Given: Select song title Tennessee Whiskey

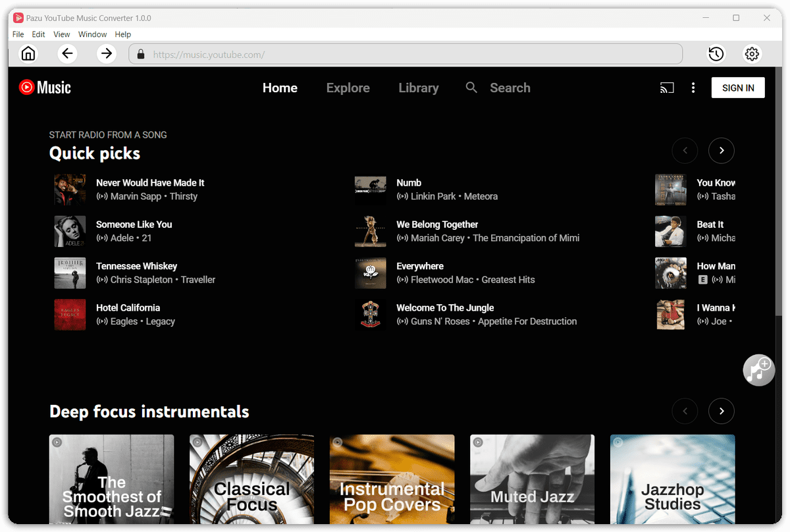Looking at the screenshot, I should [137, 266].
